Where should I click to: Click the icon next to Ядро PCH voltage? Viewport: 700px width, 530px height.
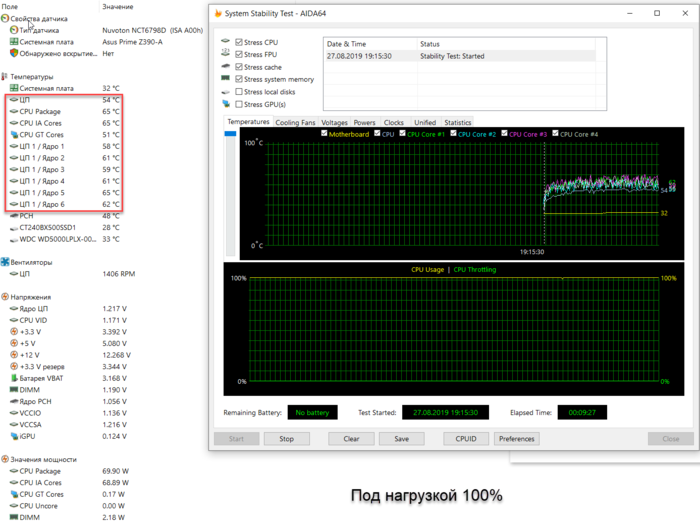point(14,401)
